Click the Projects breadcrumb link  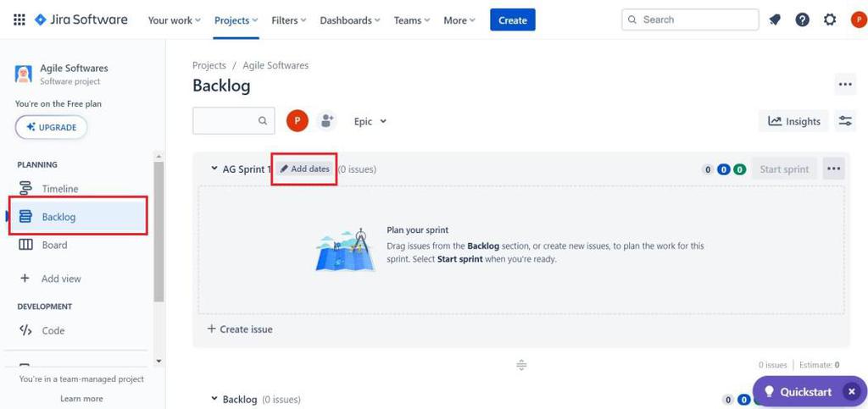[x=209, y=65]
